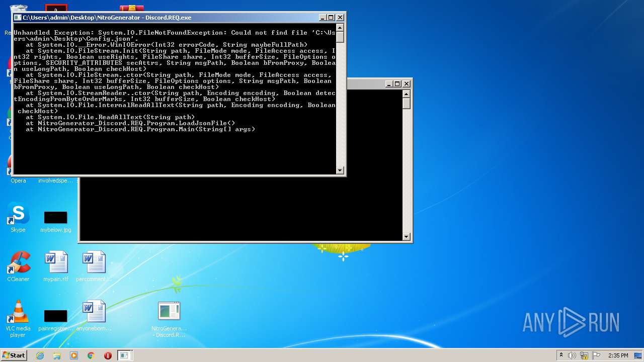644x362 pixels.
Task: Select the VLC media player desktop icon
Action: click(x=18, y=319)
